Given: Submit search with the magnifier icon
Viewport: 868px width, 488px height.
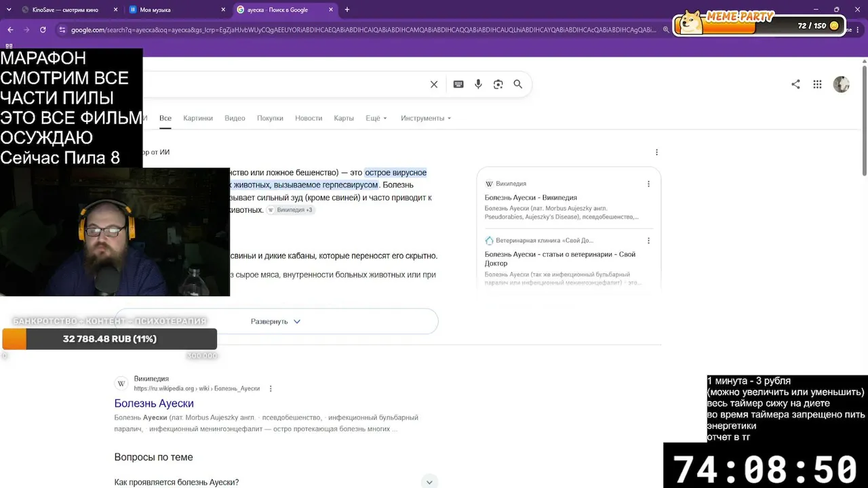Looking at the screenshot, I should [518, 84].
